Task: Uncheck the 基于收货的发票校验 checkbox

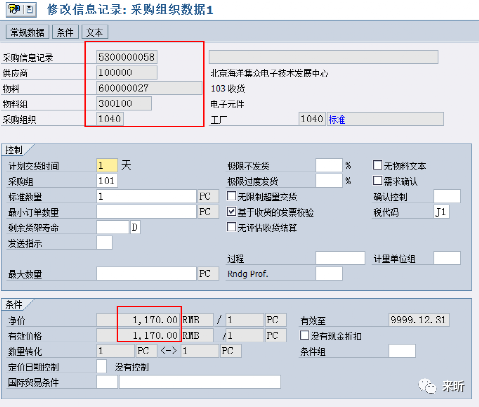Action: [231, 211]
